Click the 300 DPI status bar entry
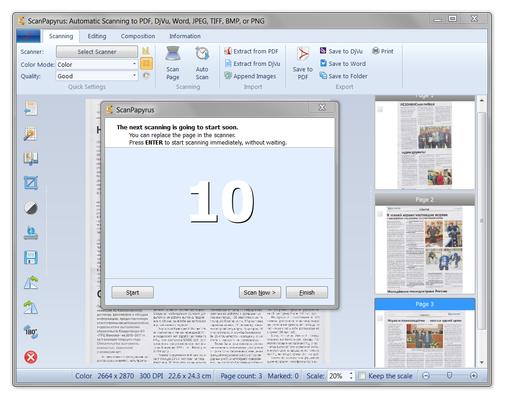Viewport: 505px width, 400px height. [x=151, y=376]
